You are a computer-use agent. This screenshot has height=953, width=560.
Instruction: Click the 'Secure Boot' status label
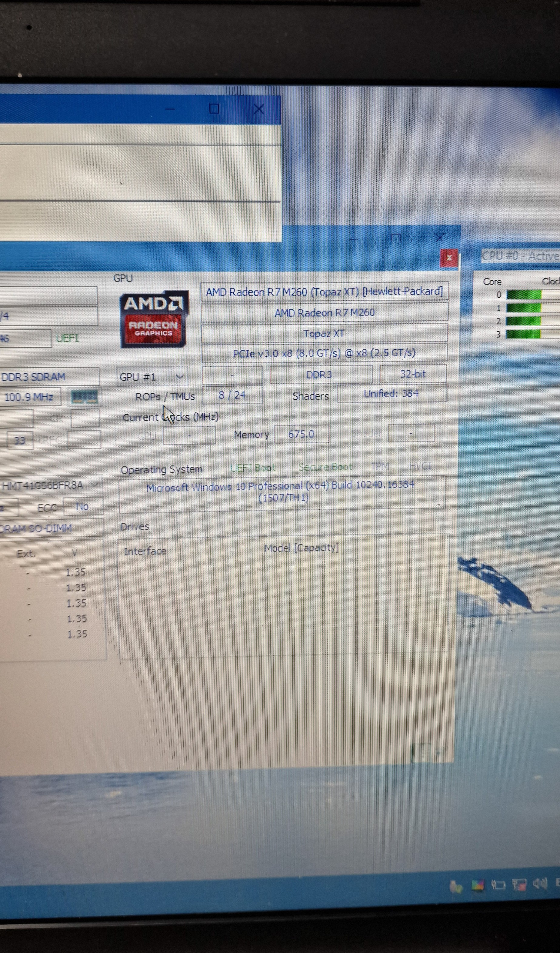point(325,467)
